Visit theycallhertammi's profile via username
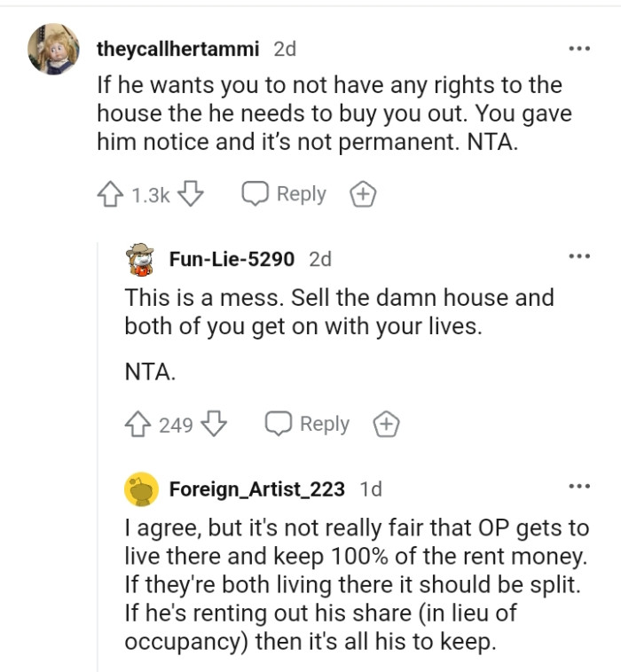This screenshot has height=672, width=621. tap(177, 50)
